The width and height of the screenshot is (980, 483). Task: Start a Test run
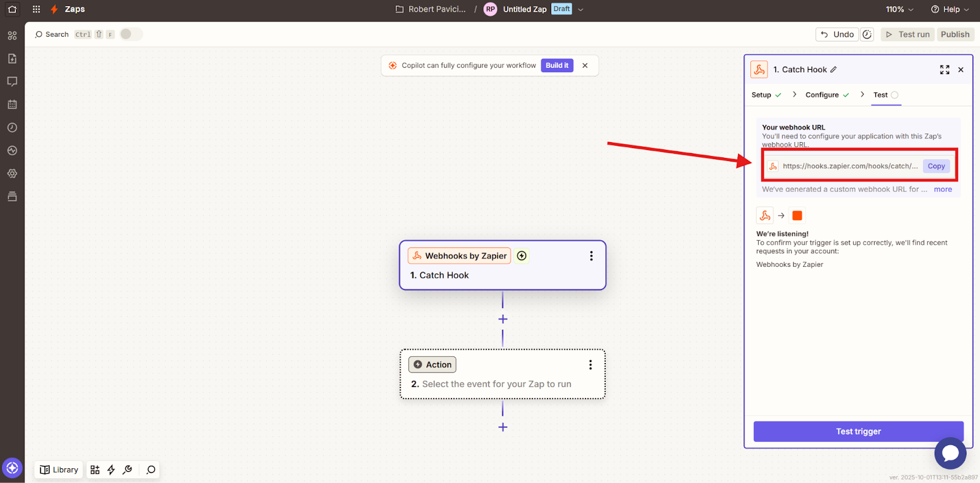tap(908, 34)
